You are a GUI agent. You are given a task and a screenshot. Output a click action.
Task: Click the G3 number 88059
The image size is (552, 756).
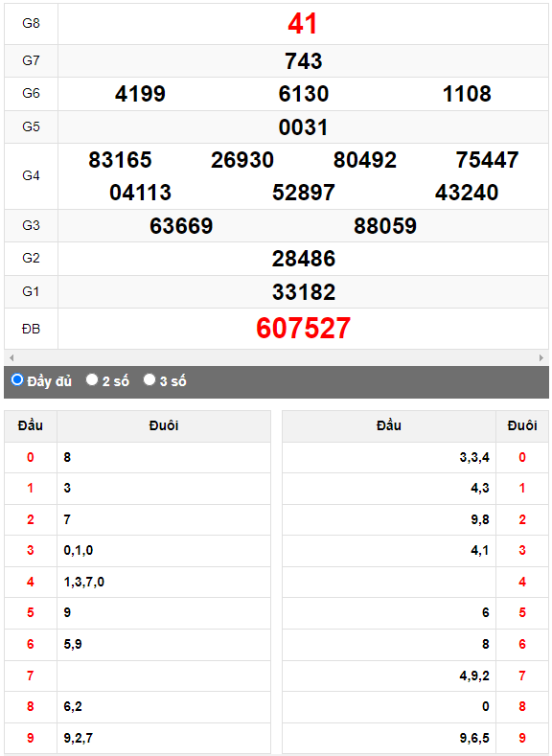click(385, 225)
